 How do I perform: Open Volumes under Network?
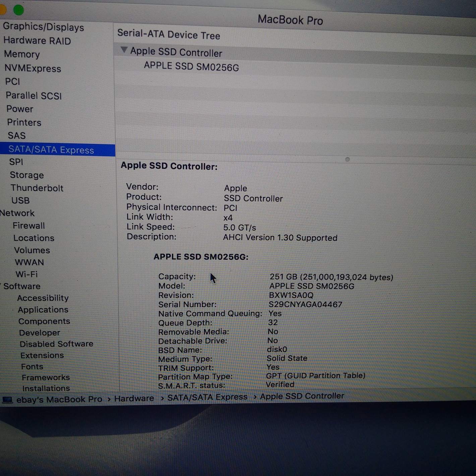[x=32, y=250]
